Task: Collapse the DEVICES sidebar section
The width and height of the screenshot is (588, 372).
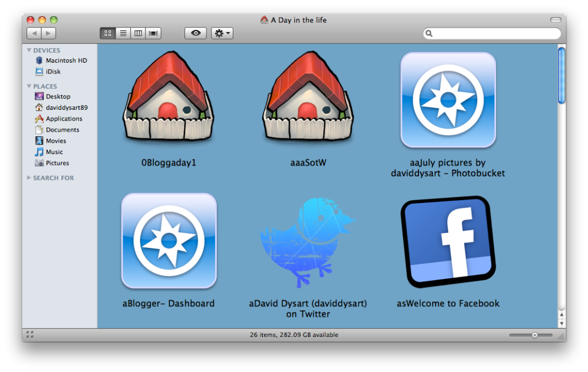Action: coord(29,50)
